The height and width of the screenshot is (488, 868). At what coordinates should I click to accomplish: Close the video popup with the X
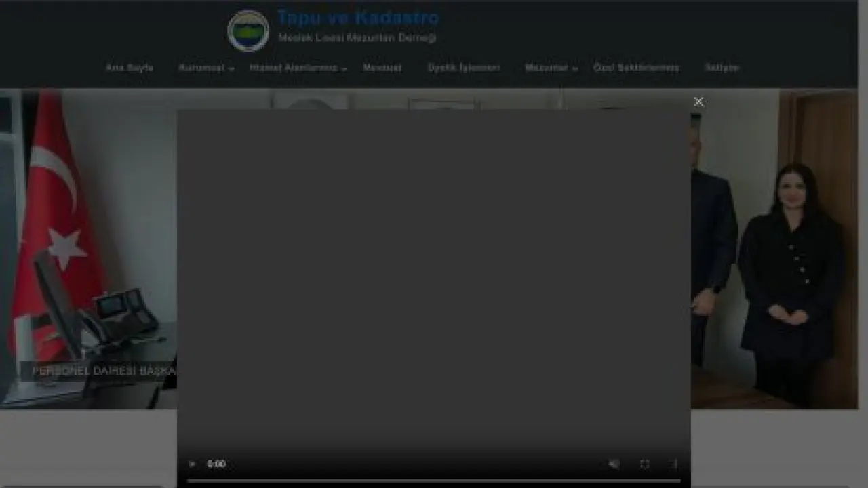(698, 102)
